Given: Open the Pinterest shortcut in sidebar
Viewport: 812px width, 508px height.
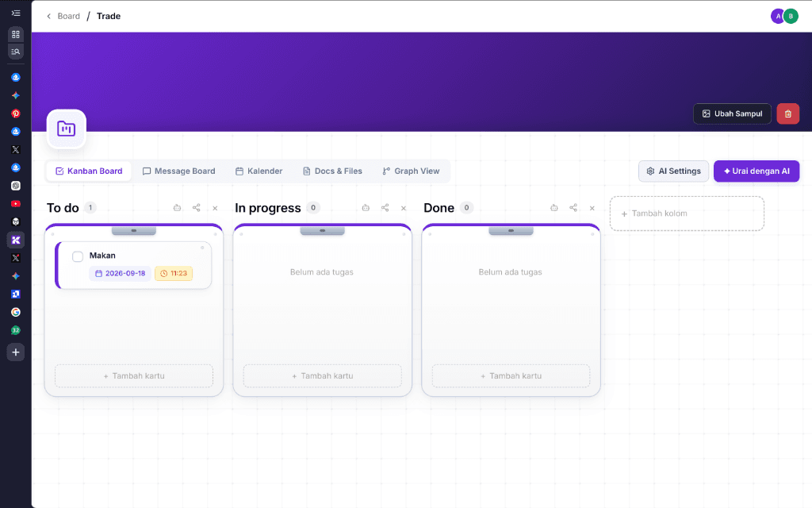Looking at the screenshot, I should pyautogui.click(x=16, y=114).
